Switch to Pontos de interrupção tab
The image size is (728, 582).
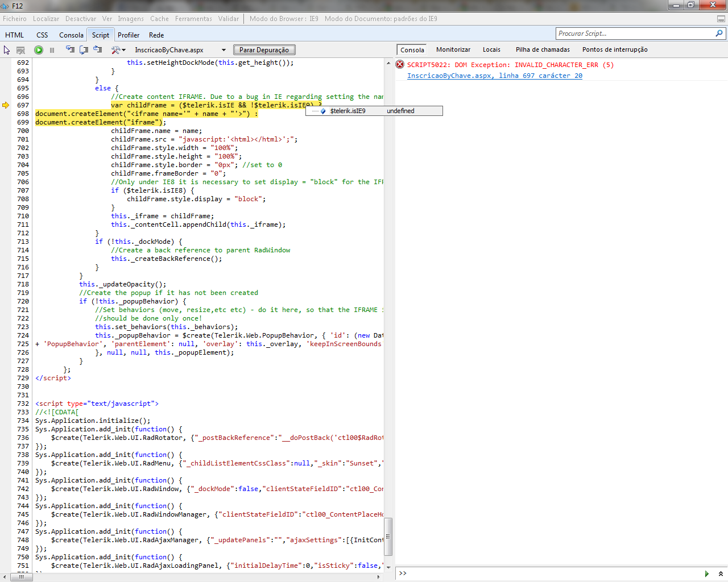615,49
